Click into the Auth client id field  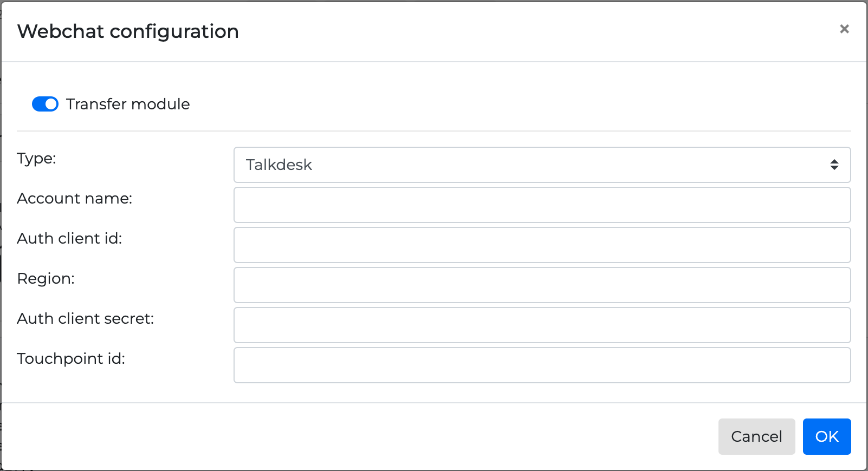(542, 245)
